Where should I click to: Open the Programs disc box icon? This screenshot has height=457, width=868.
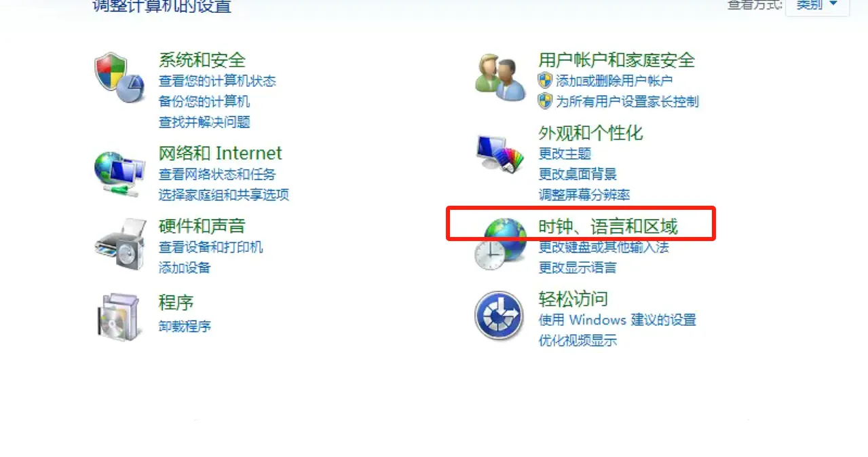(x=119, y=317)
